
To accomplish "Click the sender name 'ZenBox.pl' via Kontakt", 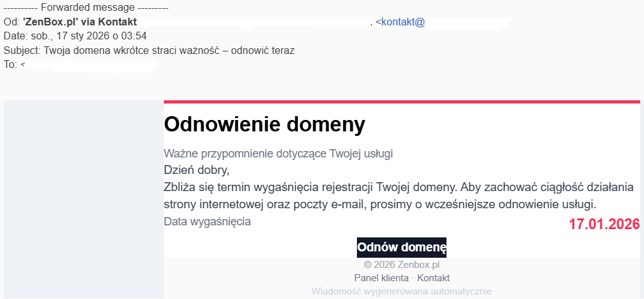I will (x=79, y=22).
